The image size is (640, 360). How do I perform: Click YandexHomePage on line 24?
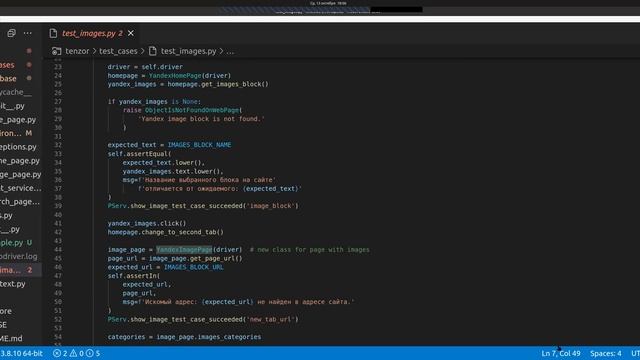[175, 76]
